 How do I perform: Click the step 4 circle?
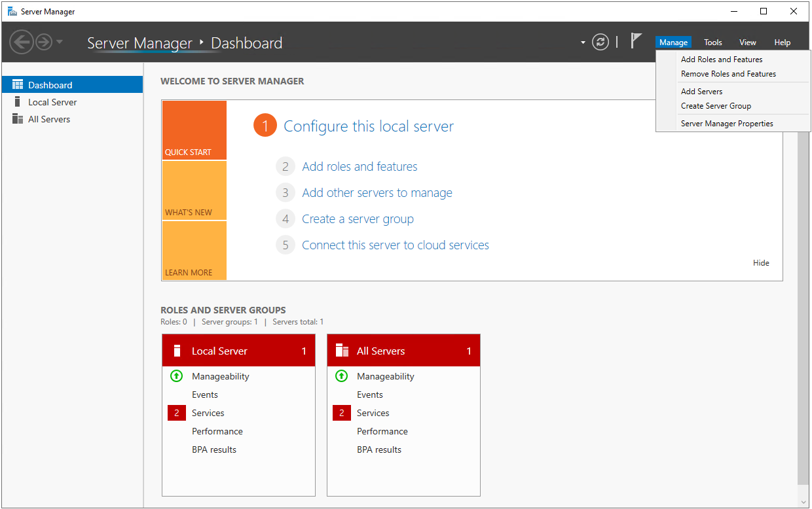(286, 219)
